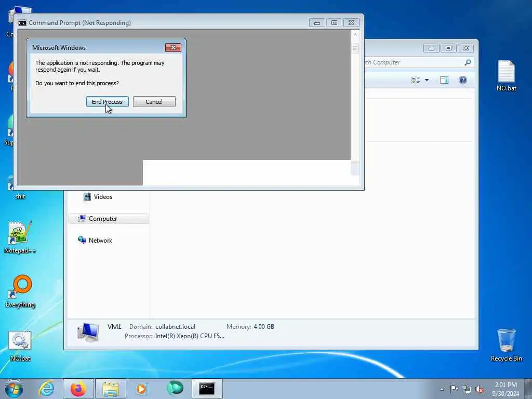This screenshot has width=532, height=399.
Task: Click Processor Intel Xeon text
Action: 175,336
